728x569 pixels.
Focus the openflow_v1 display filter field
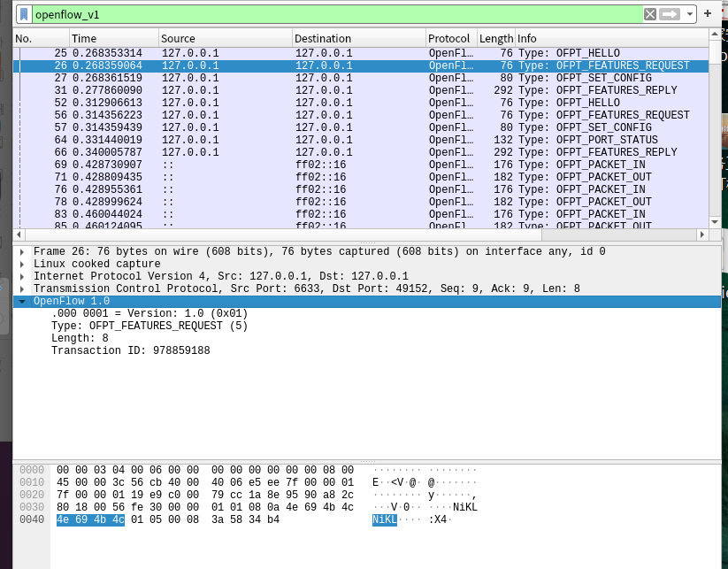pos(338,14)
